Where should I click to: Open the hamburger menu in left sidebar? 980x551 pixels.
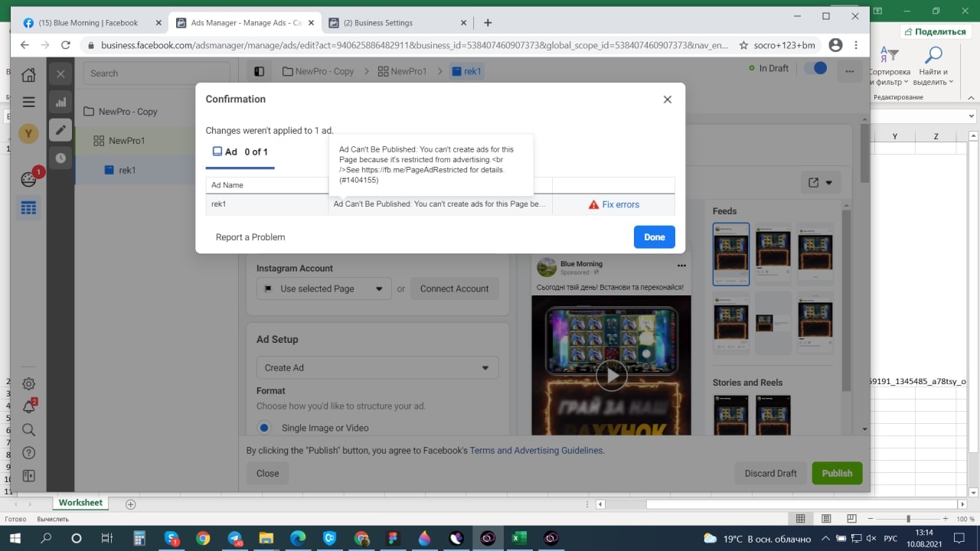click(x=28, y=102)
